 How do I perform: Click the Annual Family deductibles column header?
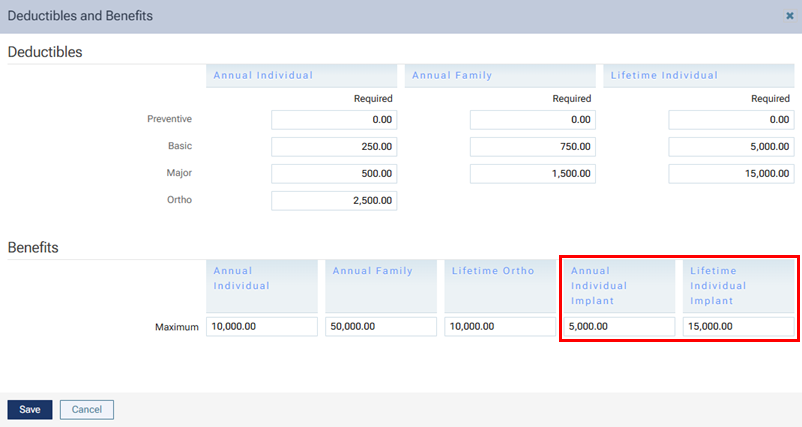[x=500, y=76]
